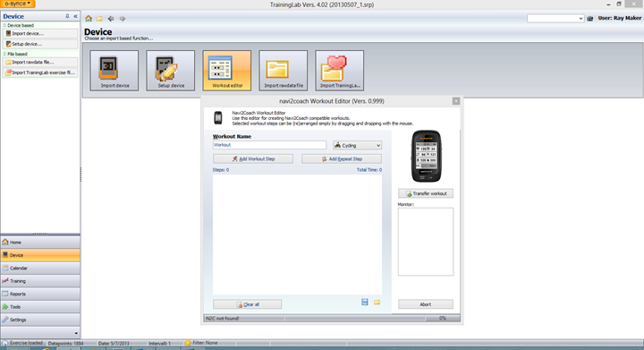Switch to the Reports section
Viewport: 644px width, 350px height.
pos(40,294)
